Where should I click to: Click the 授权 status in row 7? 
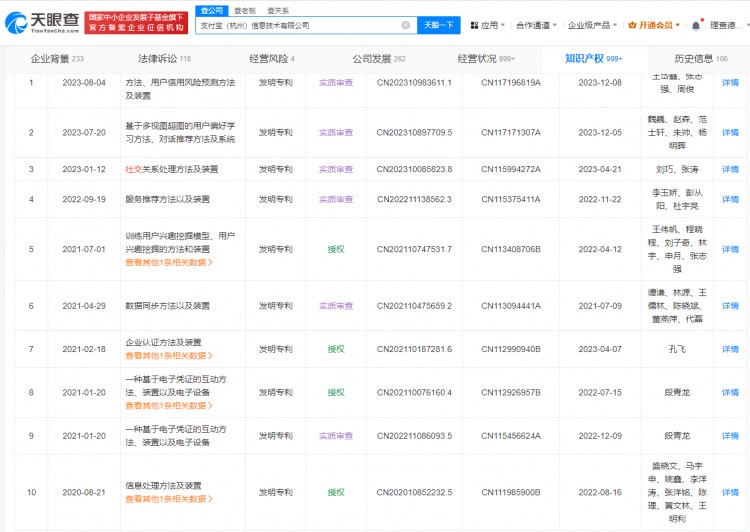(x=336, y=349)
